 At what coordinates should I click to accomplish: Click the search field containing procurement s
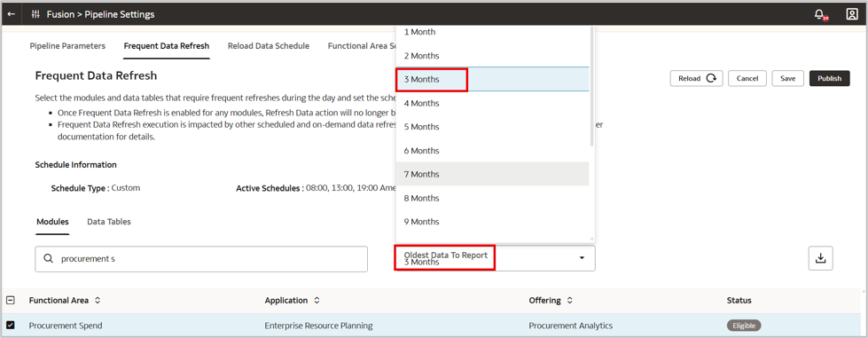(201, 259)
